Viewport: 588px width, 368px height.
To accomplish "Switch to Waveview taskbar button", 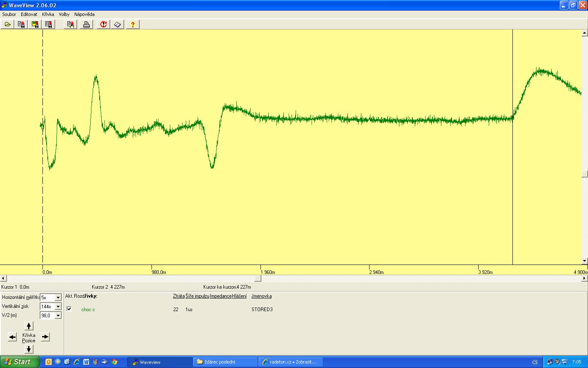I will [160, 362].
